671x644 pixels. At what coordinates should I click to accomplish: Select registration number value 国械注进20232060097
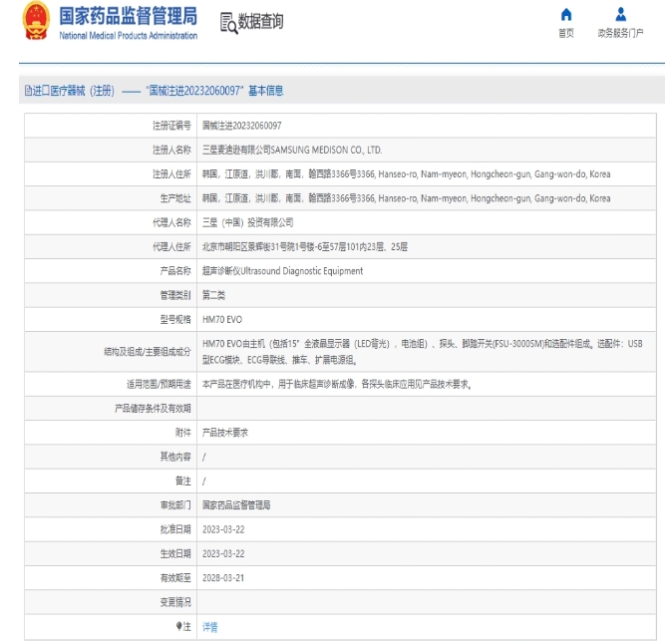click(242, 126)
